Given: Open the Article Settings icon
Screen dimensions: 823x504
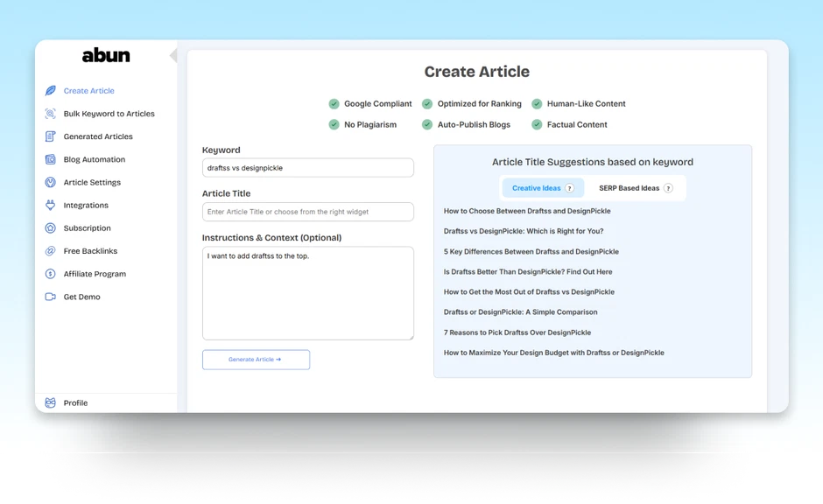Looking at the screenshot, I should (51, 182).
